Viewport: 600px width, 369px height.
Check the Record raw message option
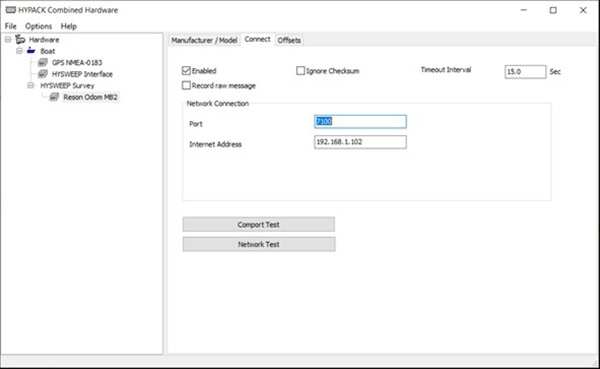(x=186, y=85)
